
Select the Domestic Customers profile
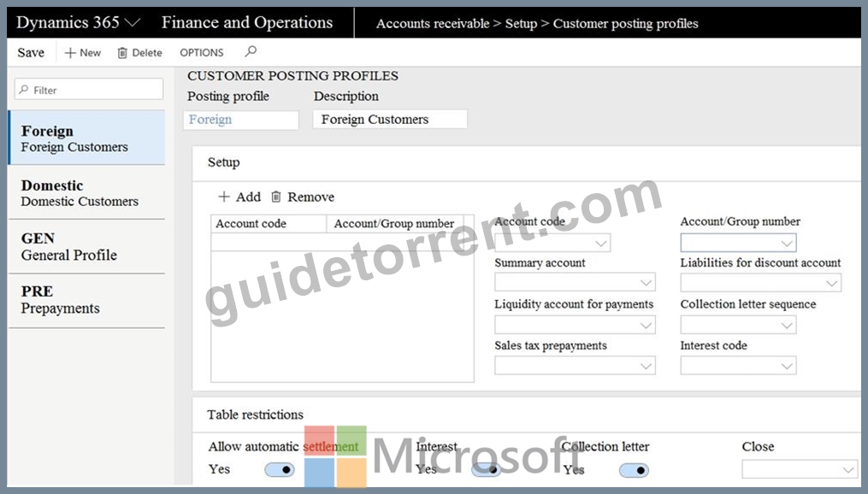[x=87, y=192]
